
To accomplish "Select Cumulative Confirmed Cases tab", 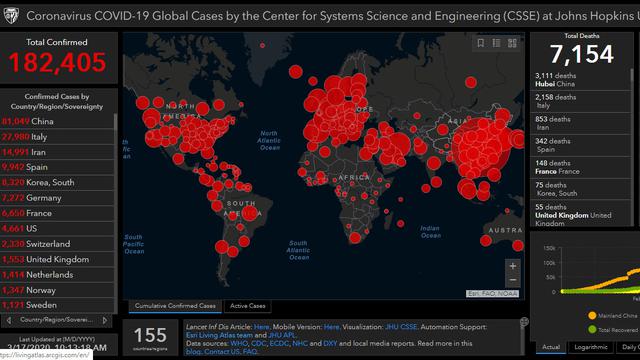I will tap(175, 306).
